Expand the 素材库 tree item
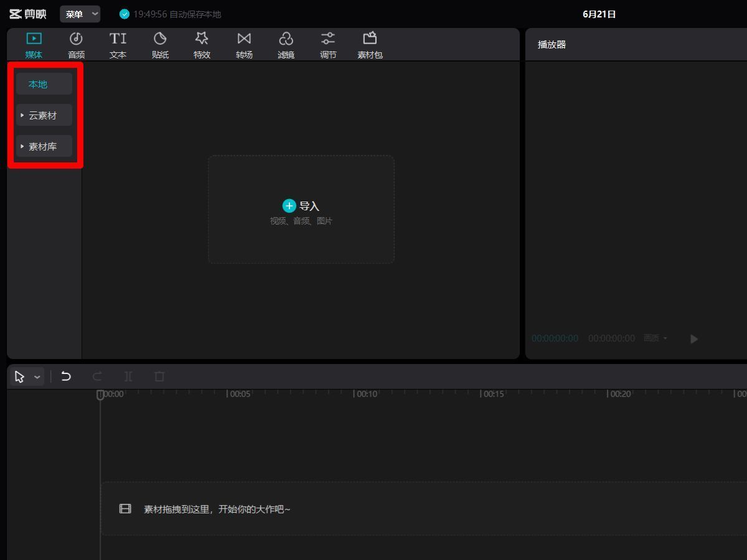747x560 pixels. 22,146
